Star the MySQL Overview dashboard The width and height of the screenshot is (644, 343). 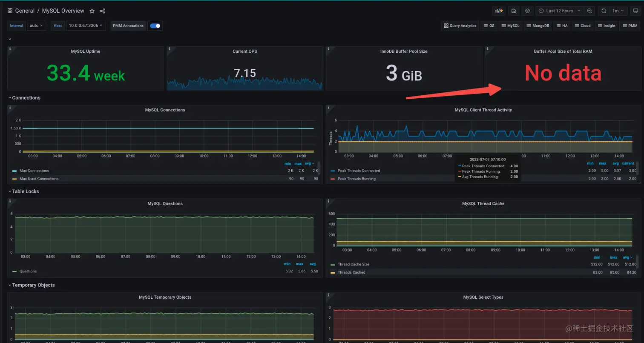[x=92, y=11]
